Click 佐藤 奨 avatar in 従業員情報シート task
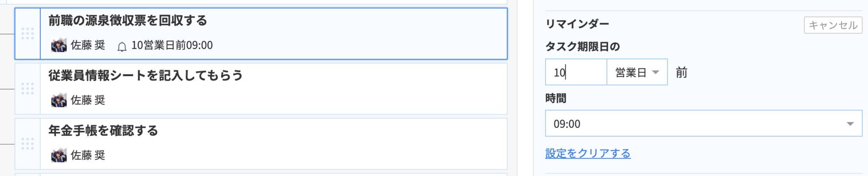 (59, 100)
